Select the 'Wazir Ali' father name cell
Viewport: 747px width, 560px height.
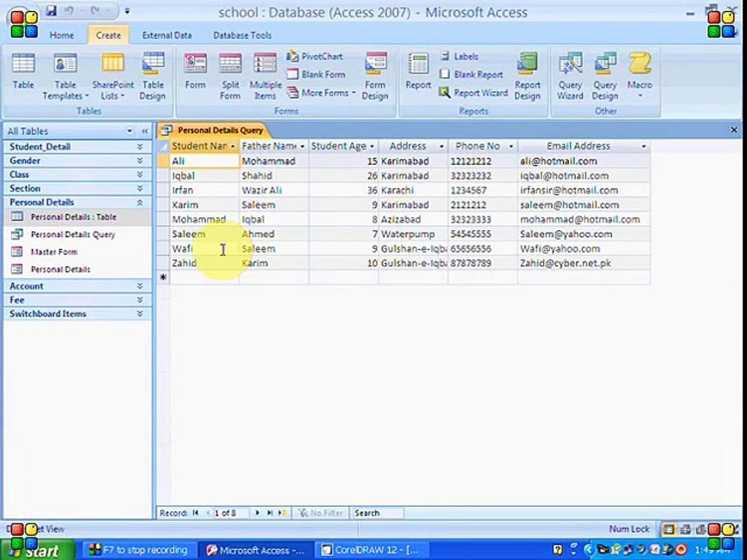pos(274,191)
